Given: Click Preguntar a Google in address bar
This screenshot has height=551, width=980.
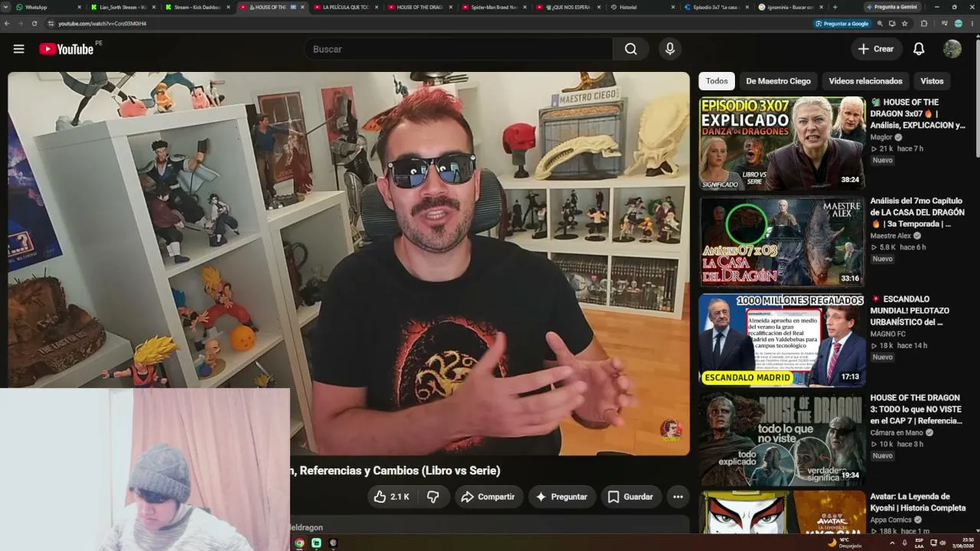Looking at the screenshot, I should (842, 24).
